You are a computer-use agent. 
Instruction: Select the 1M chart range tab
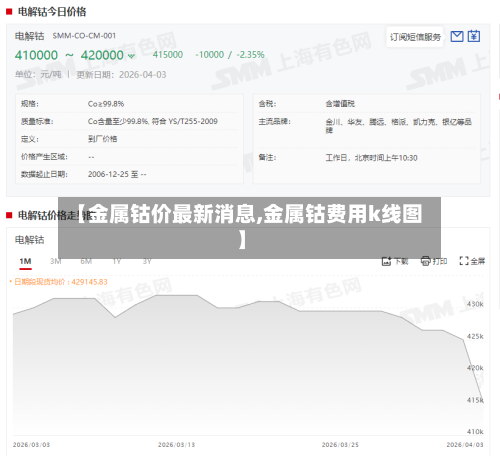tap(25, 261)
